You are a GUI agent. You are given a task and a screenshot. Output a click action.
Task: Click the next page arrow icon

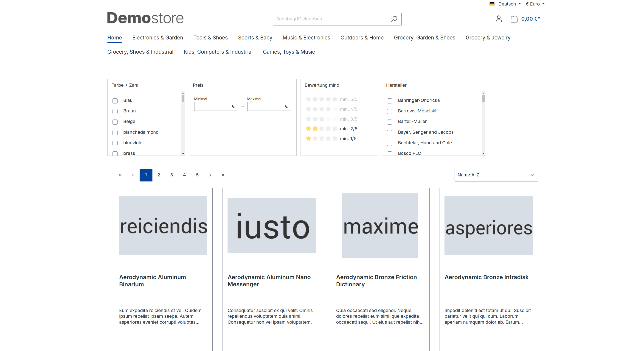[210, 175]
